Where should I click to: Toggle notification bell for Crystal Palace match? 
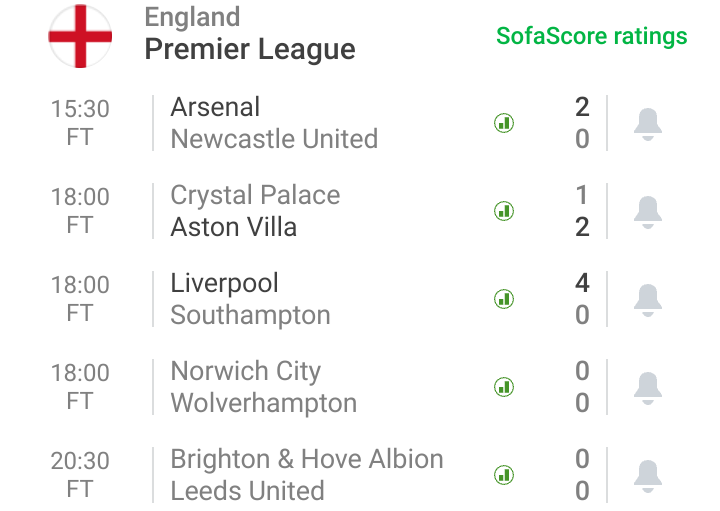point(648,212)
